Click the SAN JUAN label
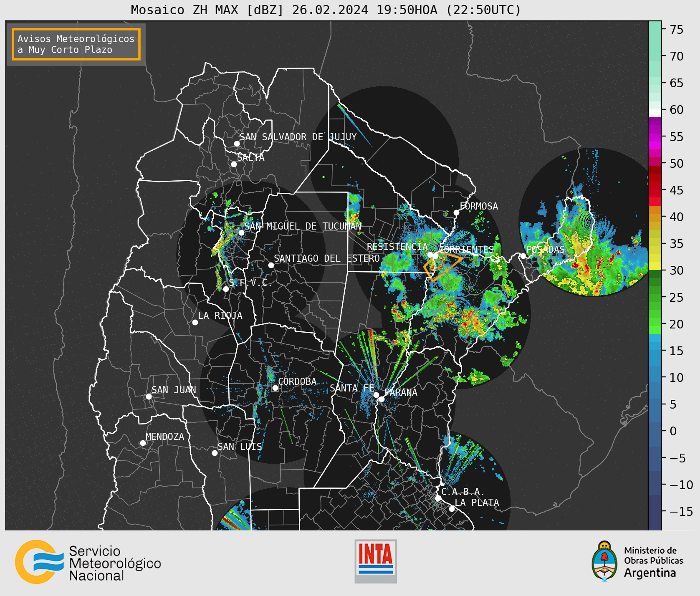Screen dimensions: 700x596 174,390
